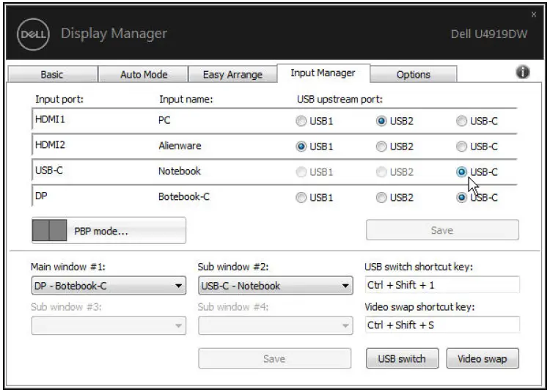Select USB1 for the HDMI1 row

point(301,121)
